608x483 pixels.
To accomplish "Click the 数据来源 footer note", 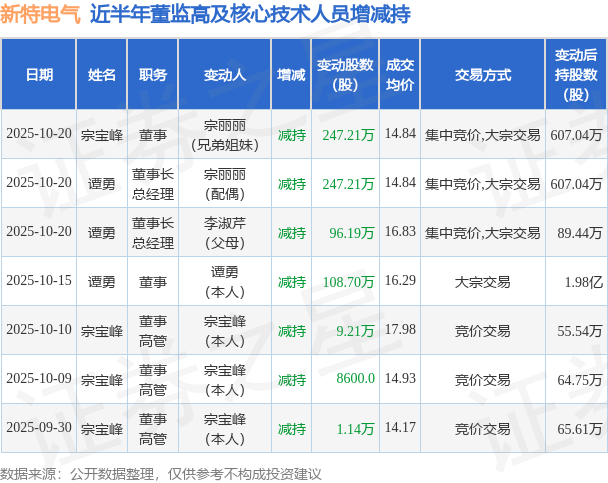I will (x=161, y=474).
